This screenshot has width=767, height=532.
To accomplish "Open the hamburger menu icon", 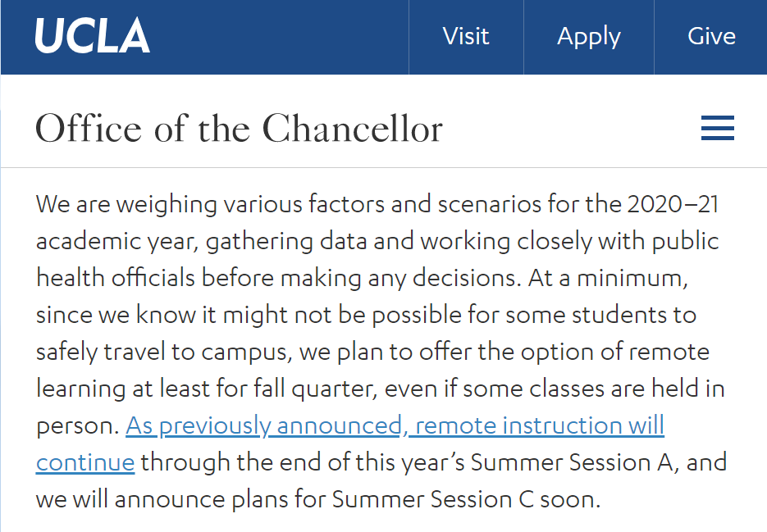I will 718,128.
